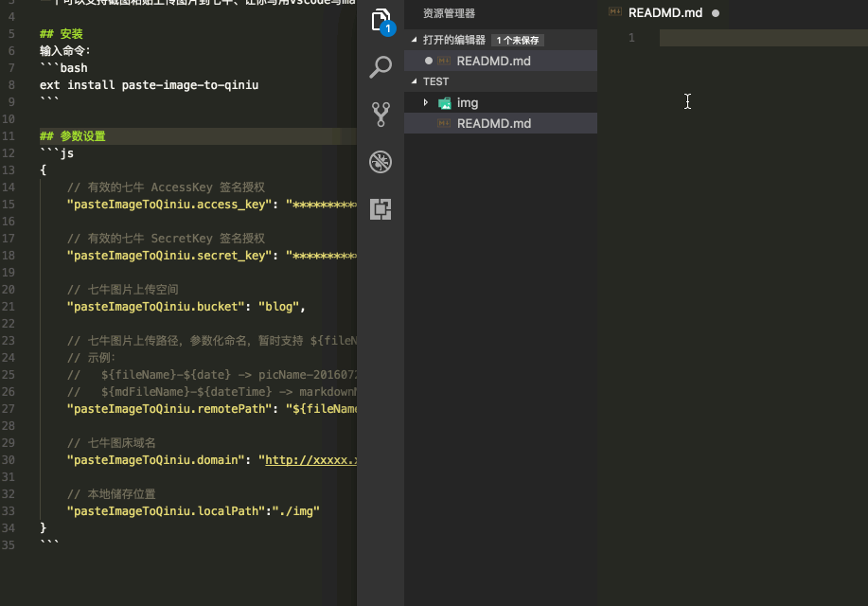Viewport: 868px width, 606px height.
Task: Click the pasteImageToQiniu.secret_key line
Action: (211, 256)
